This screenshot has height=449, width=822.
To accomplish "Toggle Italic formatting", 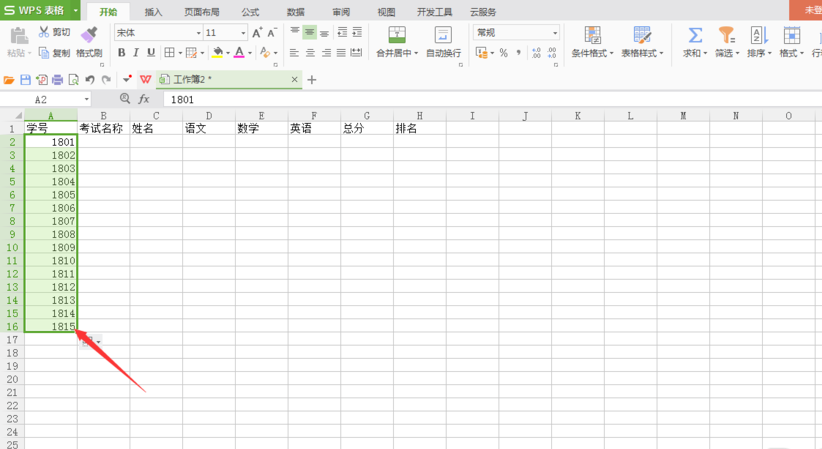I will coord(136,53).
